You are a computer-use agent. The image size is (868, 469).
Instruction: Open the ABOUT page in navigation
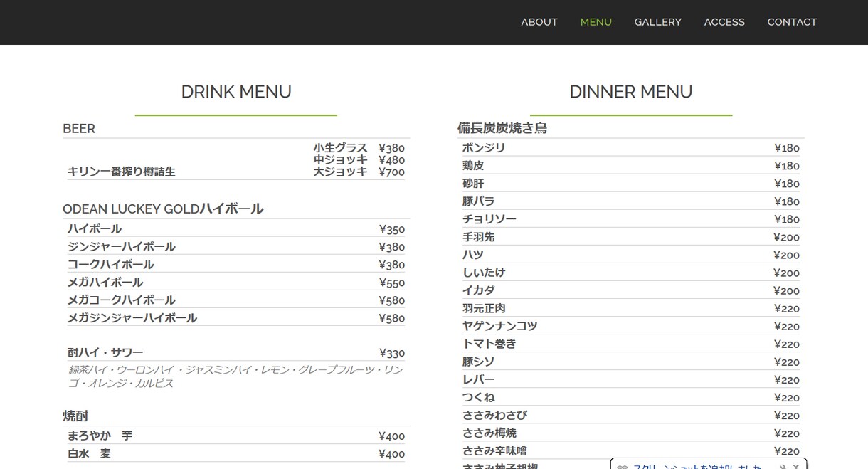click(x=539, y=22)
